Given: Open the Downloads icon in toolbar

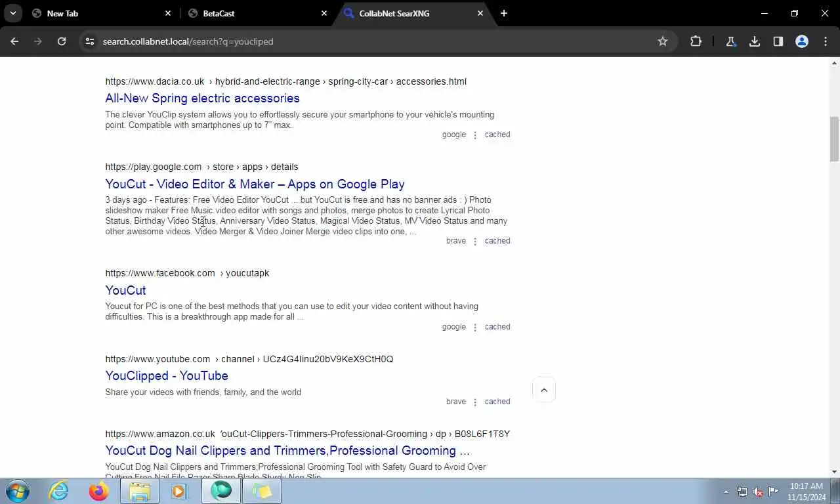Looking at the screenshot, I should point(755,41).
